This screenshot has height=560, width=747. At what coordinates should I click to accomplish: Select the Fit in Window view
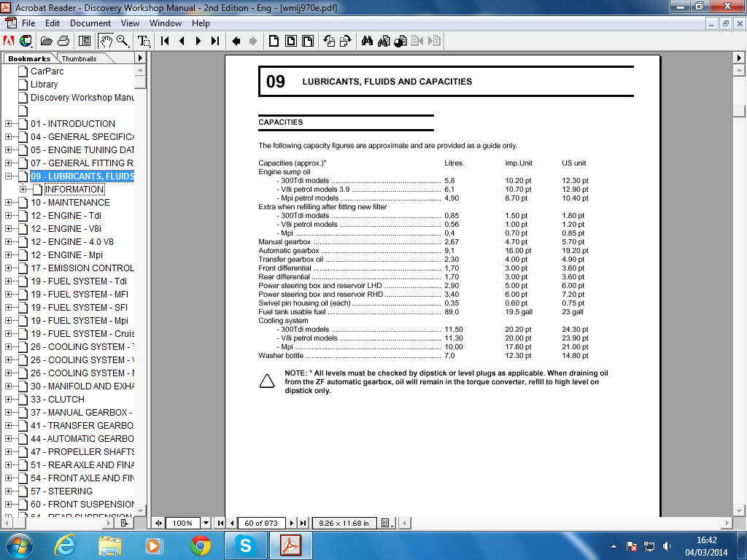click(x=290, y=41)
